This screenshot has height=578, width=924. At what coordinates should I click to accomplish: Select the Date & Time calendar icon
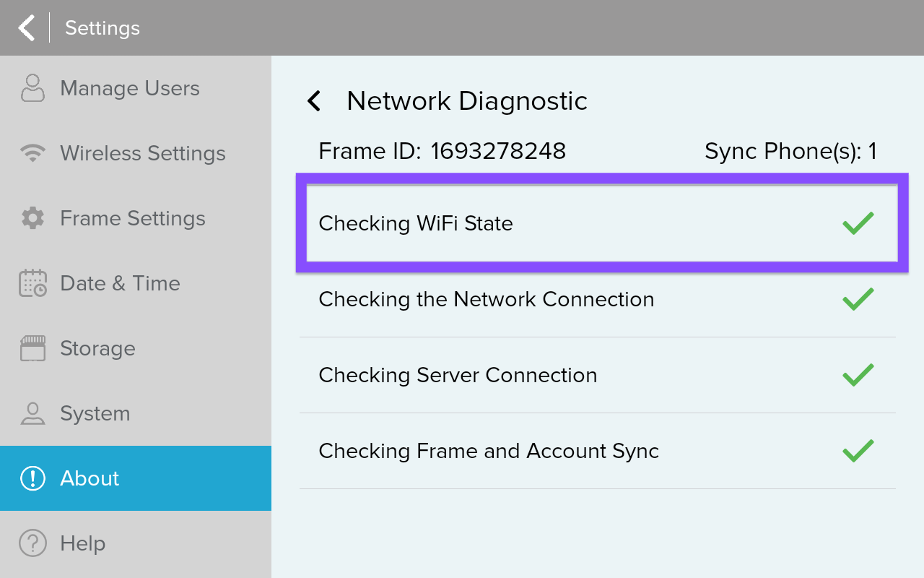(32, 282)
